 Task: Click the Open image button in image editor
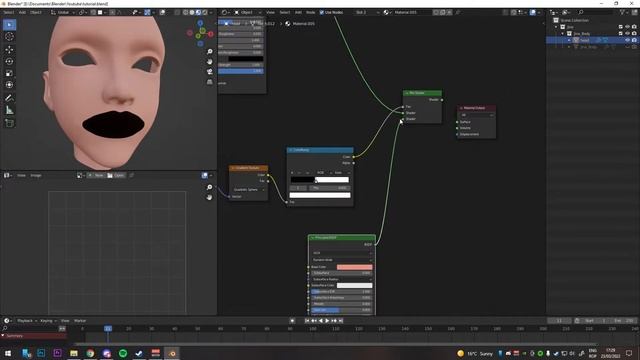point(116,176)
